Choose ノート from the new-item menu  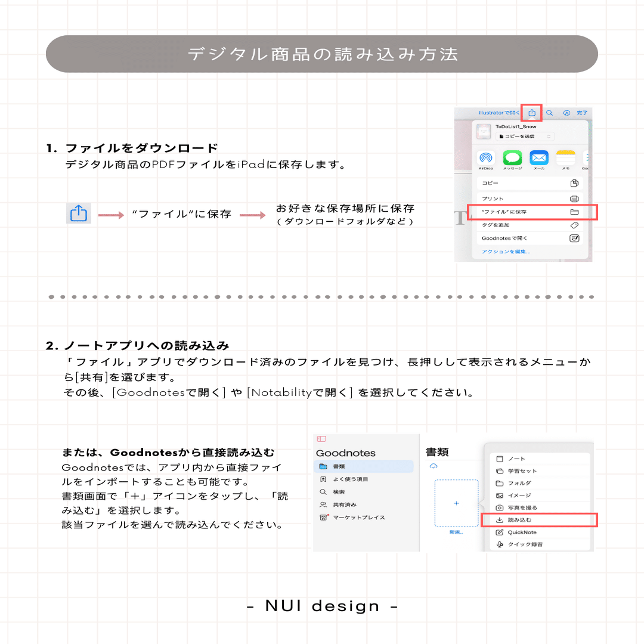pos(540,459)
